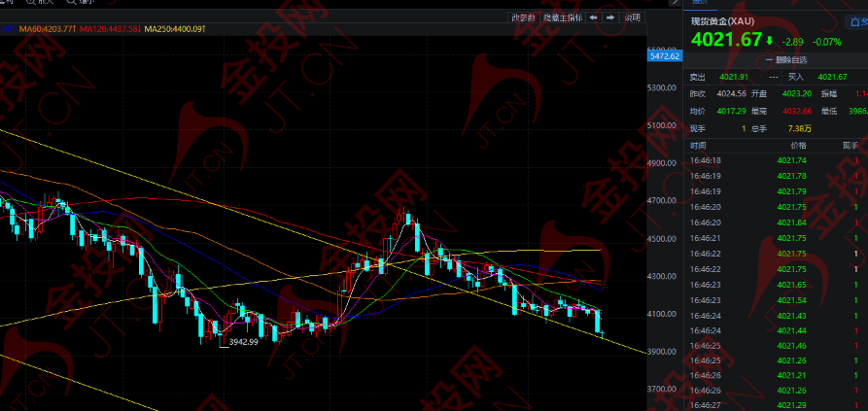Screen dimensions: 868x411
Task: Select the 现货黄金(XAU) title
Action: point(722,21)
